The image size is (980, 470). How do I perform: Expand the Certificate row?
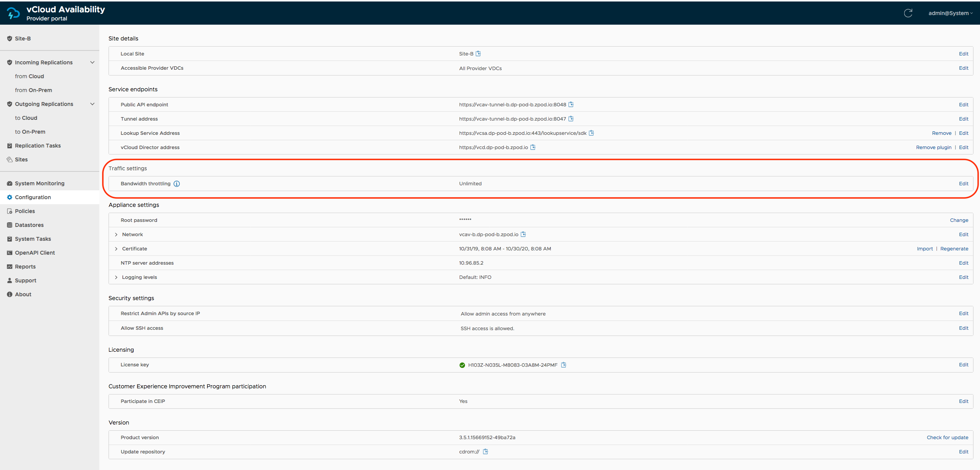(x=116, y=249)
